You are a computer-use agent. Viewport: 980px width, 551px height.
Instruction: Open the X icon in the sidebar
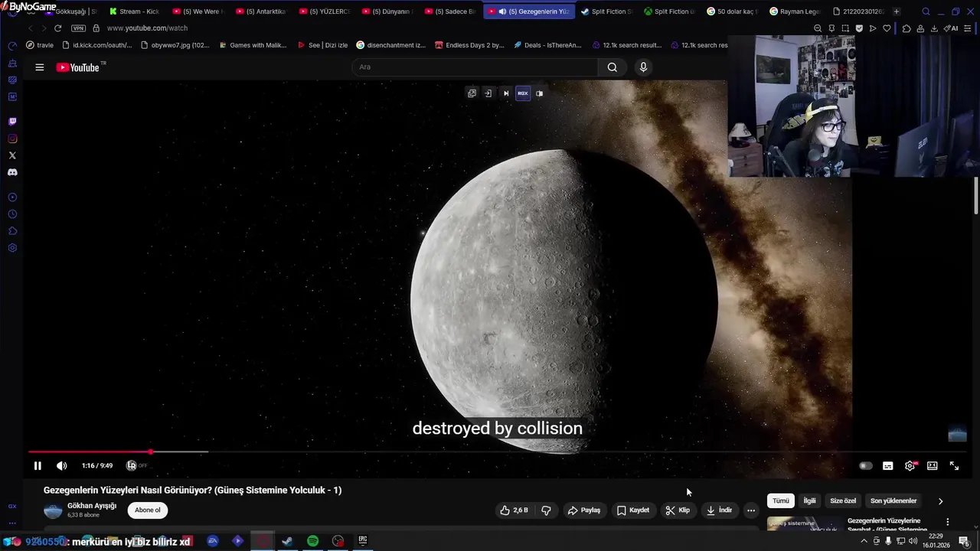(x=12, y=155)
